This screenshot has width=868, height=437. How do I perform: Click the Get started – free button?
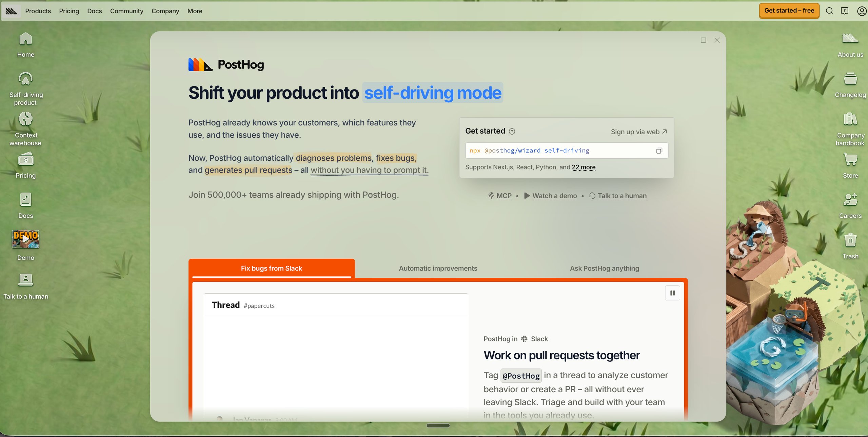point(789,11)
